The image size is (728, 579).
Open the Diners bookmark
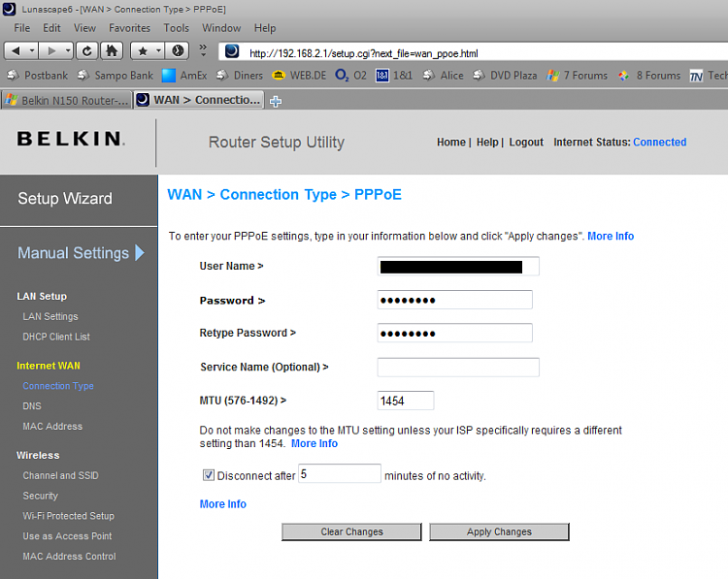(x=240, y=75)
